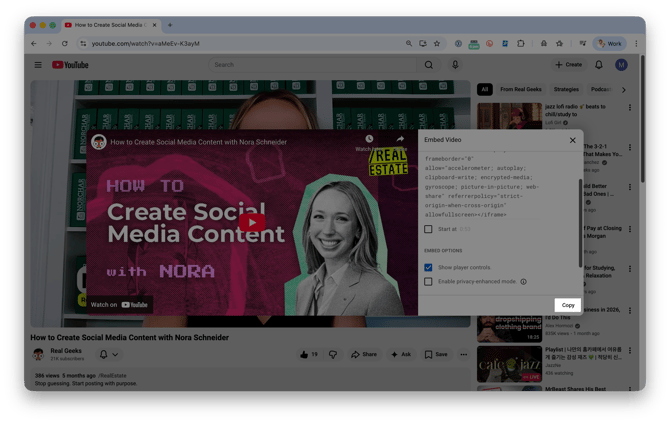The height and width of the screenshot is (423, 670).
Task: Select the Strategies chip
Action: click(566, 89)
